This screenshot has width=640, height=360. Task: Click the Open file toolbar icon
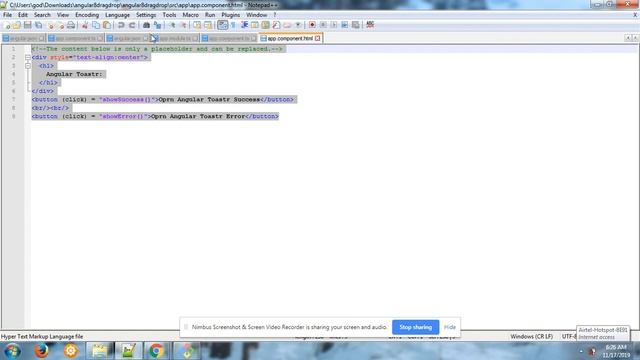[17, 25]
